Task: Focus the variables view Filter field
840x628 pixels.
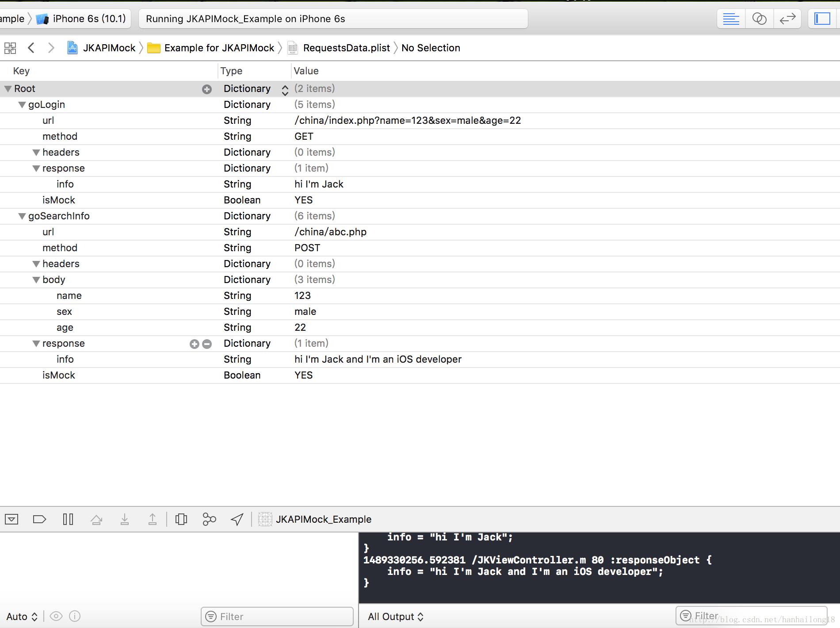Action: click(277, 617)
